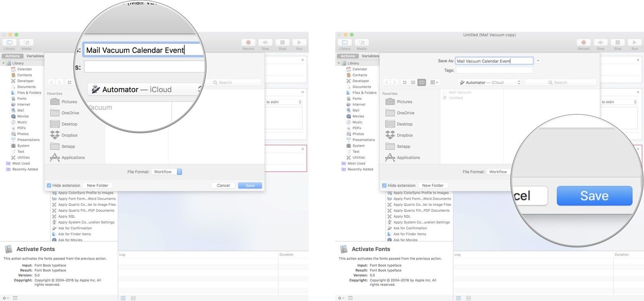The height and width of the screenshot is (301, 644).
Task: Hit the Stop icon in the right window toolbar
Action: tap(617, 43)
